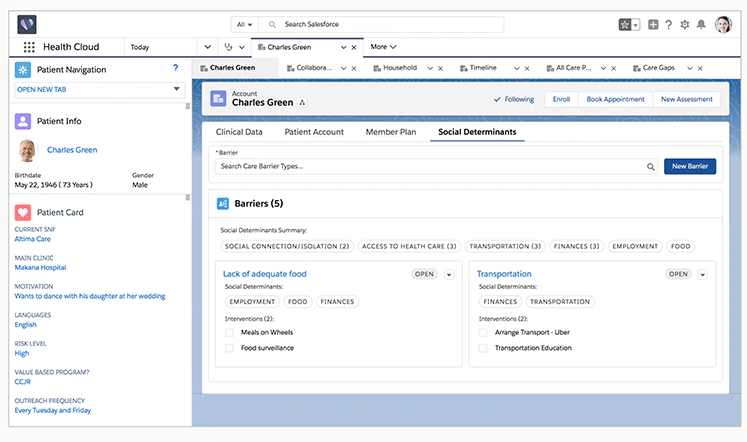Check the Meals on Wheels intervention
Screen dimensions: 747x442
[x=229, y=332]
